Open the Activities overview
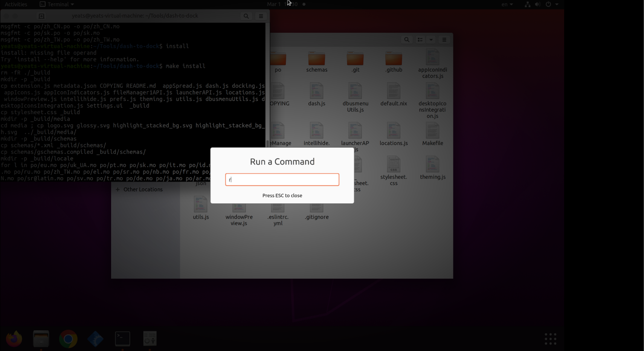644x351 pixels. [x=16, y=4]
